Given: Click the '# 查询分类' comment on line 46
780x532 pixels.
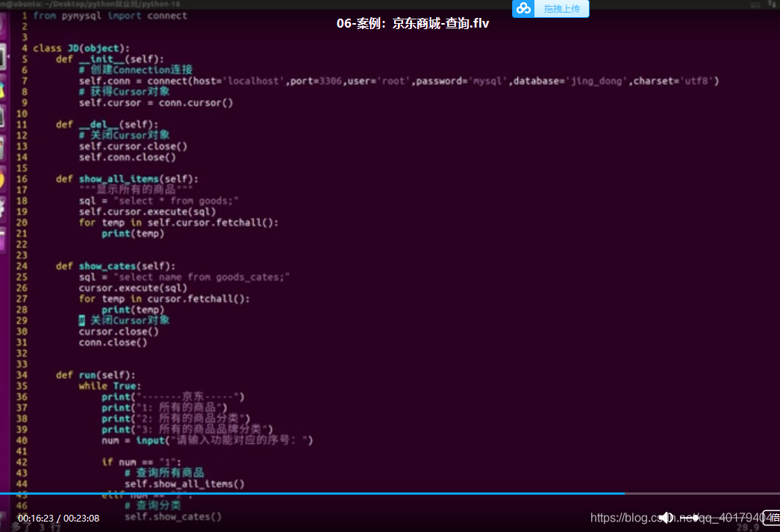Looking at the screenshot, I should tap(153, 506).
